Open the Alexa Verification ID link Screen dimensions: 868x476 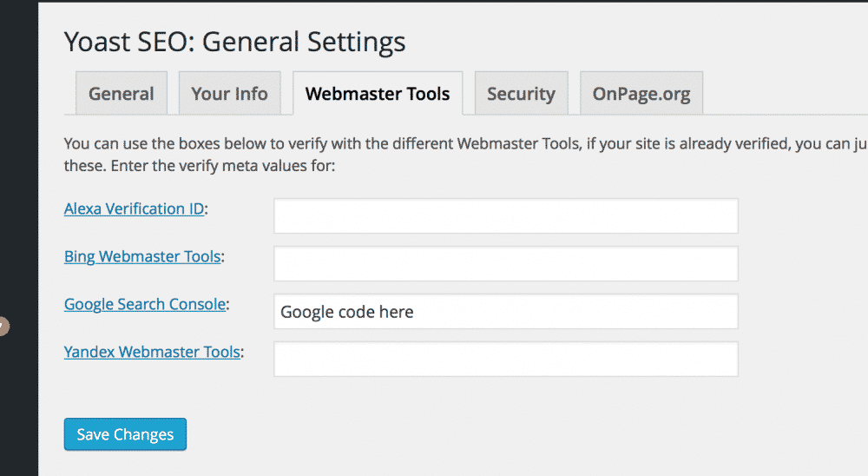135,209
